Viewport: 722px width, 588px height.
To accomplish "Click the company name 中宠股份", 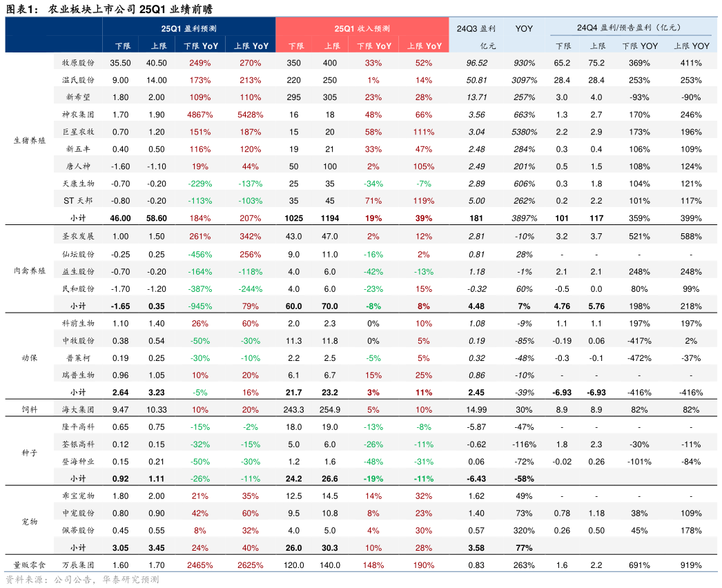I will [78, 513].
